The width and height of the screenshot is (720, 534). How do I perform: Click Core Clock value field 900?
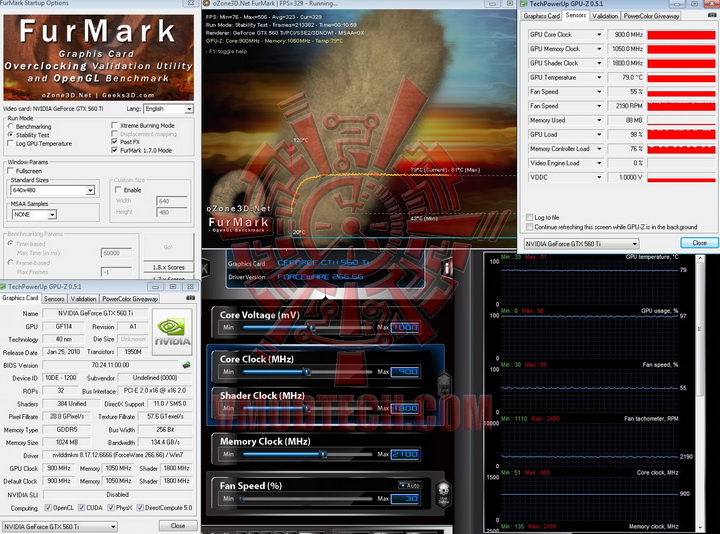(405, 372)
